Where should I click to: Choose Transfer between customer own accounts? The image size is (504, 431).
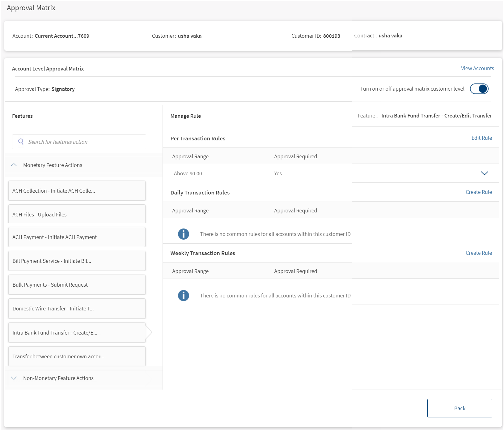[x=77, y=356]
